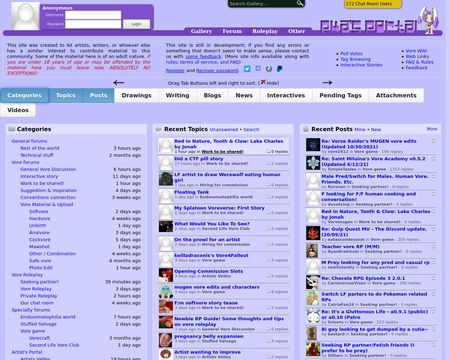Select the Drawings tab

tap(136, 95)
